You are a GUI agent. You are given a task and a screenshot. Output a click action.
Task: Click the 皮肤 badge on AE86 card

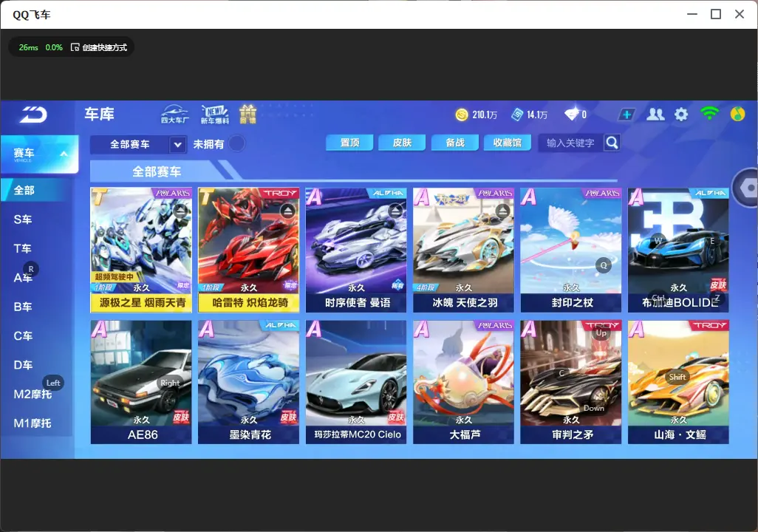181,417
